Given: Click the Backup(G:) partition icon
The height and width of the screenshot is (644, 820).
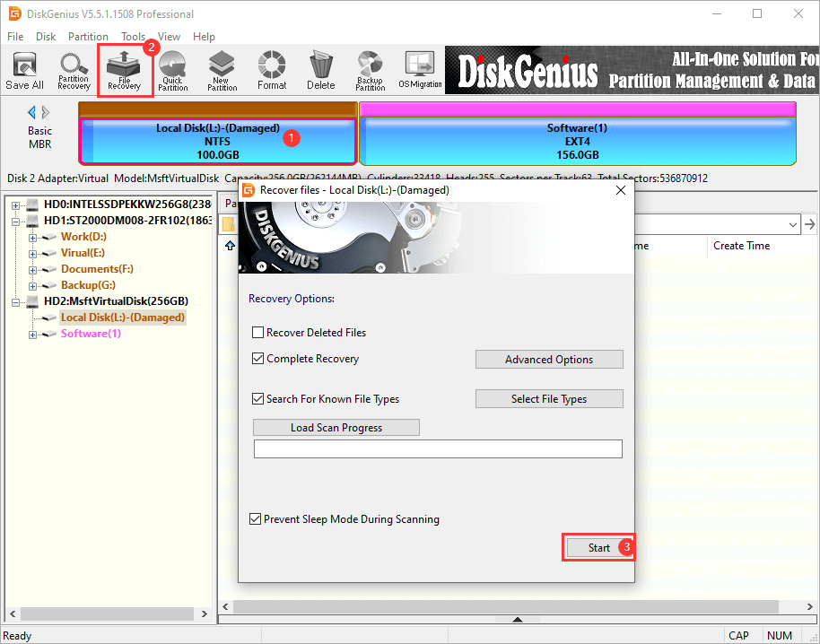Looking at the screenshot, I should (x=49, y=285).
